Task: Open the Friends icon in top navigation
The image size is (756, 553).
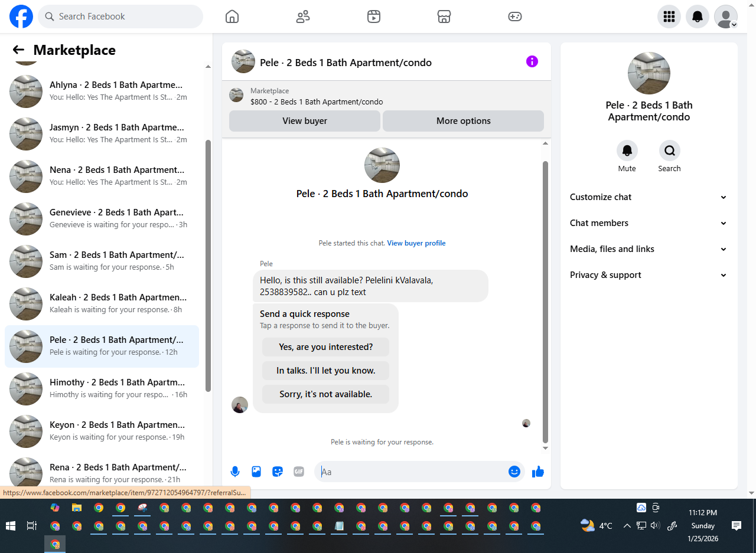Action: 303,17
